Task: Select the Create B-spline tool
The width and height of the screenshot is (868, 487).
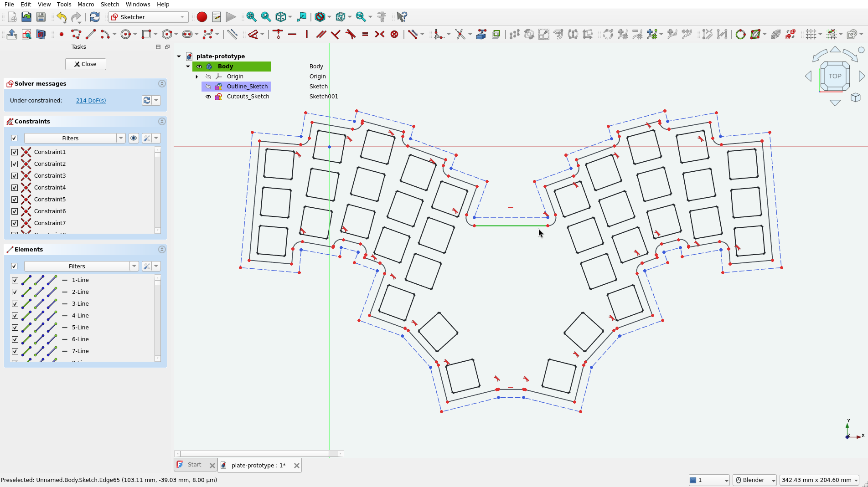Action: point(209,34)
